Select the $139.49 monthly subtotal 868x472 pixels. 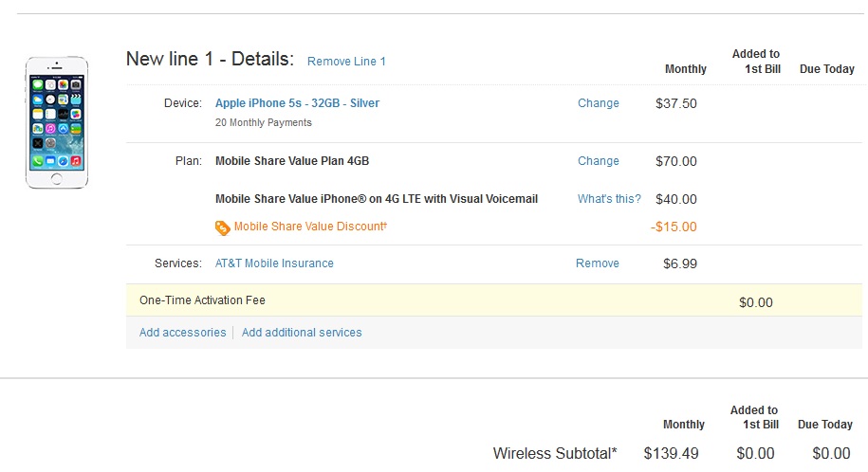[x=671, y=453]
